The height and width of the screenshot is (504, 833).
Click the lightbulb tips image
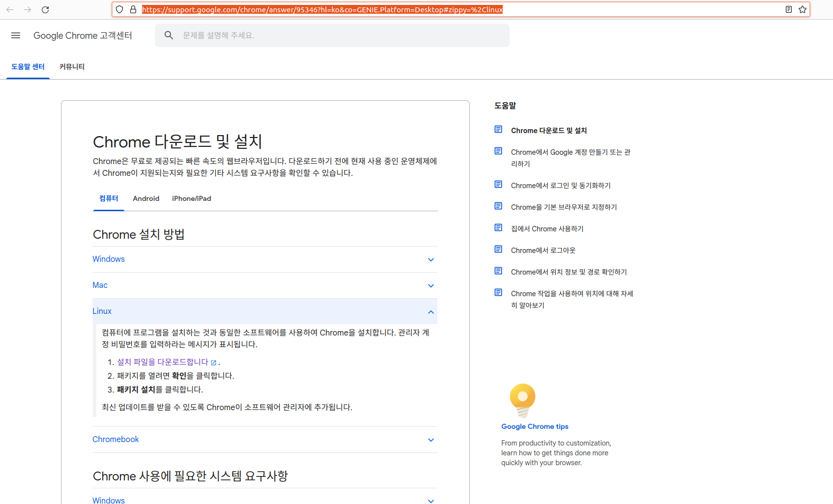522,400
